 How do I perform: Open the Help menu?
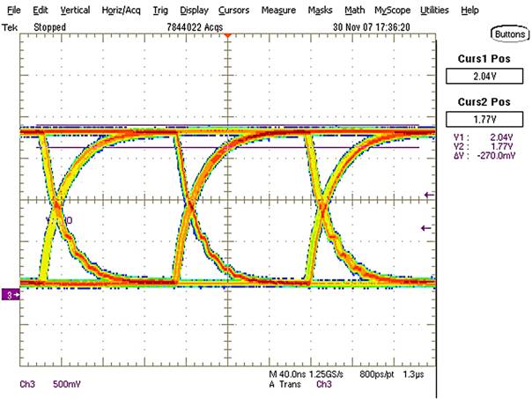click(470, 10)
